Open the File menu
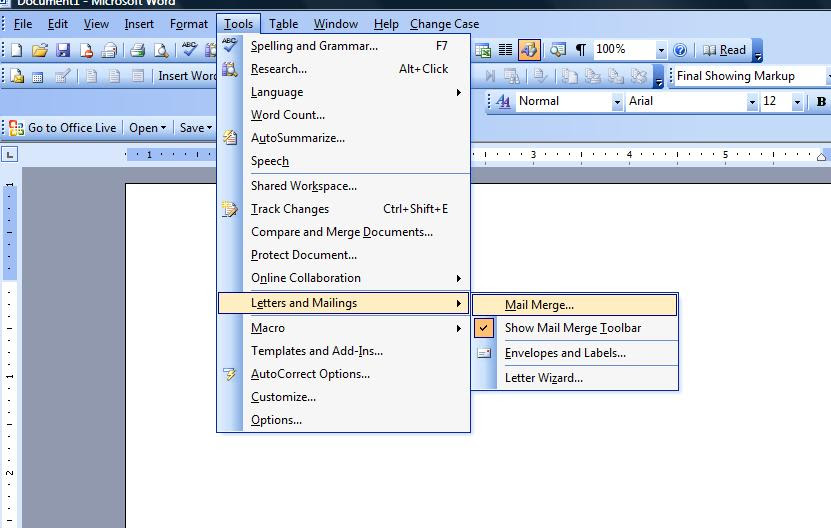831x528 pixels. pyautogui.click(x=23, y=24)
